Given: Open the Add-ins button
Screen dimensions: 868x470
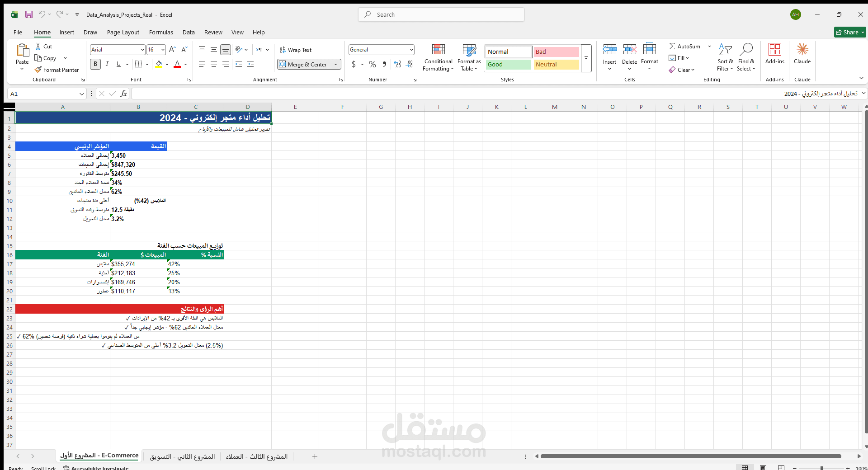Looking at the screenshot, I should click(x=775, y=54).
